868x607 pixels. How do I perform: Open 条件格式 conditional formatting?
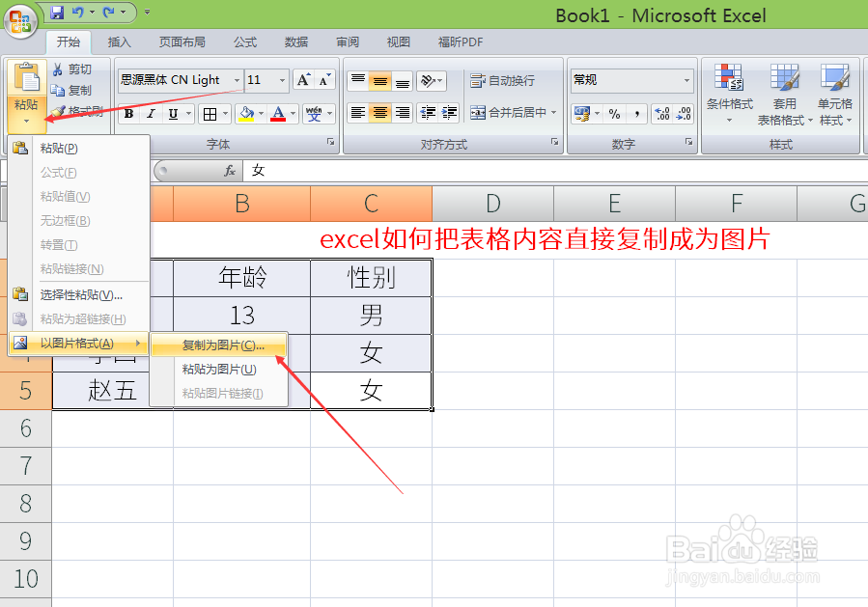pos(730,94)
